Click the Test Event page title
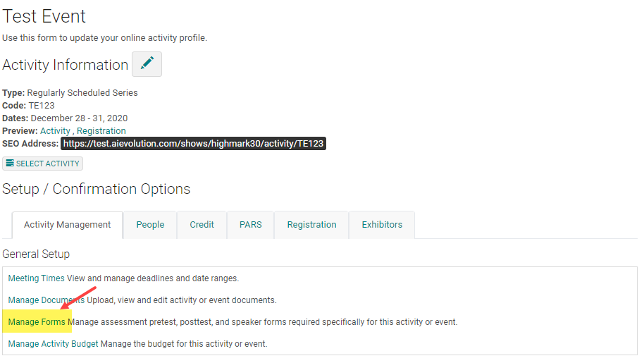The height and width of the screenshot is (363, 644). click(x=44, y=16)
